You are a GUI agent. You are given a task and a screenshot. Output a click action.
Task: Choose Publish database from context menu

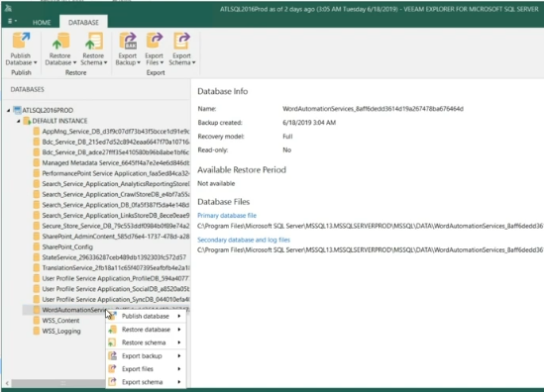146,316
